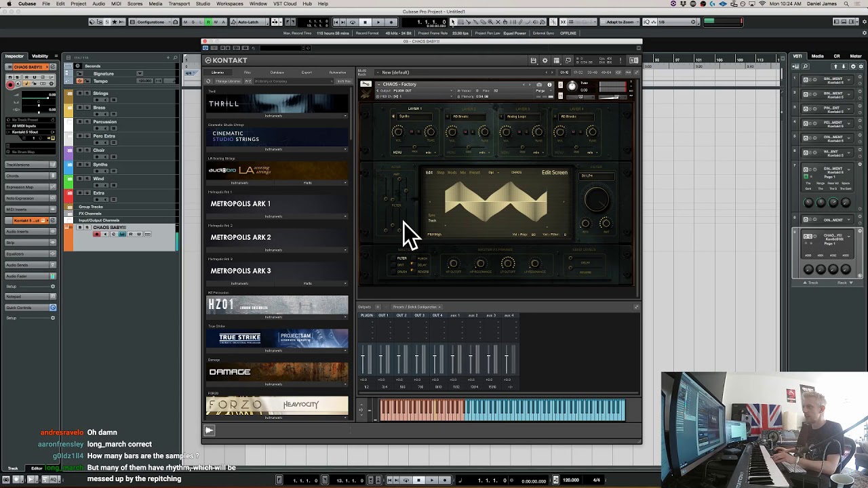The width and height of the screenshot is (868, 488).
Task: Switch to Kontakt Files tab
Action: click(247, 73)
